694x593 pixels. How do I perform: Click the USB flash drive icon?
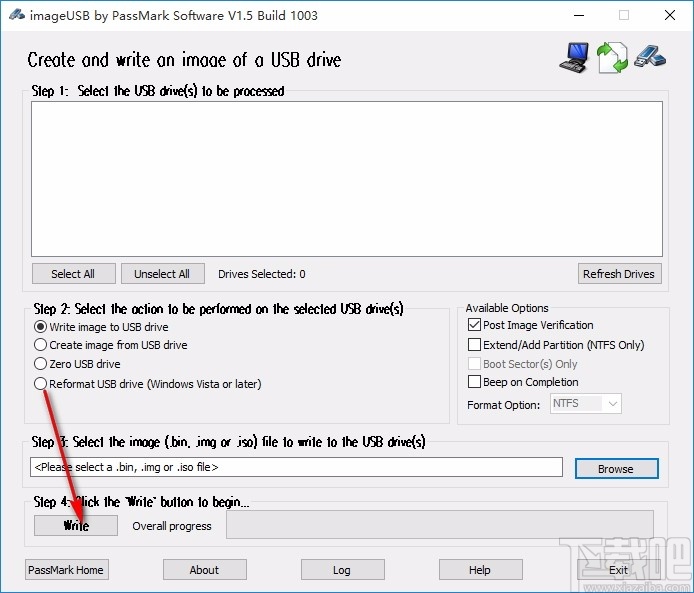click(650, 56)
